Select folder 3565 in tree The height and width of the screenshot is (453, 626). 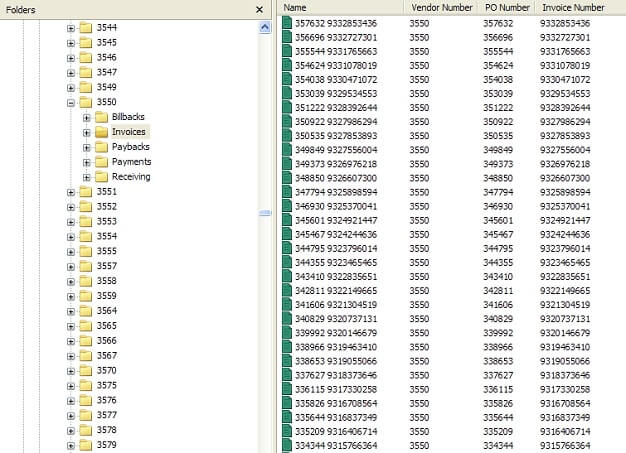(107, 326)
